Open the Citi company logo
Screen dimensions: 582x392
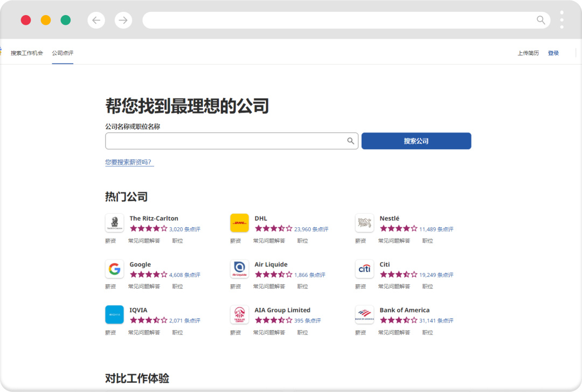pyautogui.click(x=364, y=269)
